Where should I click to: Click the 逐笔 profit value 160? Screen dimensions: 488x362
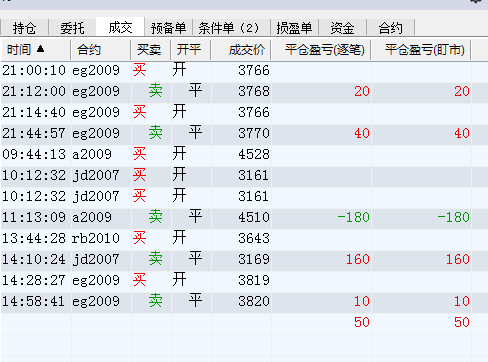point(358,259)
